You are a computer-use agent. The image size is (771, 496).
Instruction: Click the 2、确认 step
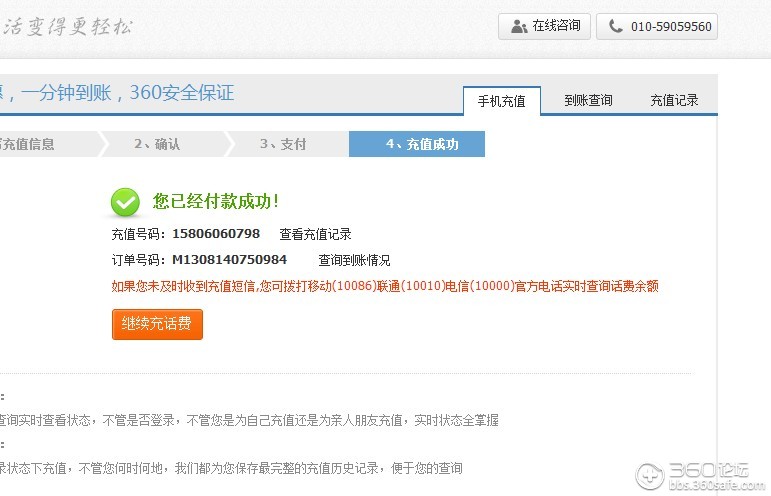pos(157,144)
